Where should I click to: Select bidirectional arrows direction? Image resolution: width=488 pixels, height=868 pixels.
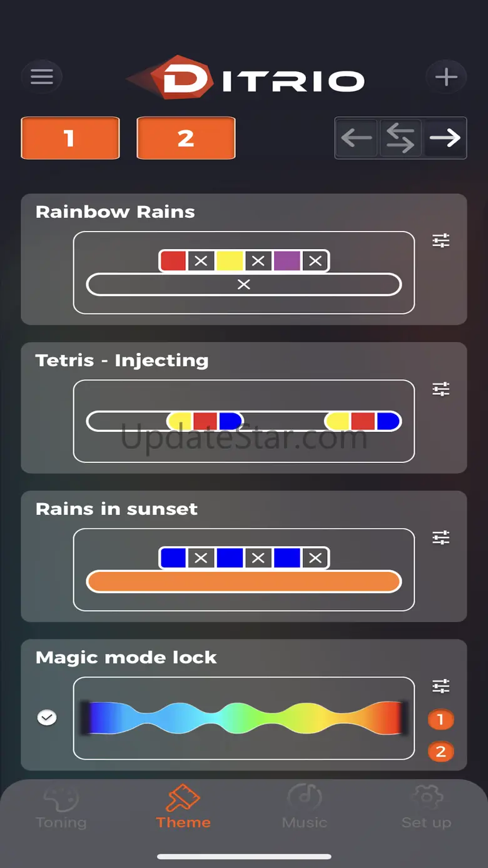tap(400, 138)
